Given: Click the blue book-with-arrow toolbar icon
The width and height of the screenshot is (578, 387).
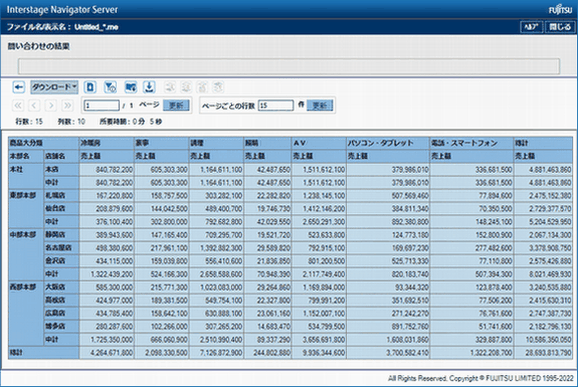Looking at the screenshot, I should [x=130, y=87].
